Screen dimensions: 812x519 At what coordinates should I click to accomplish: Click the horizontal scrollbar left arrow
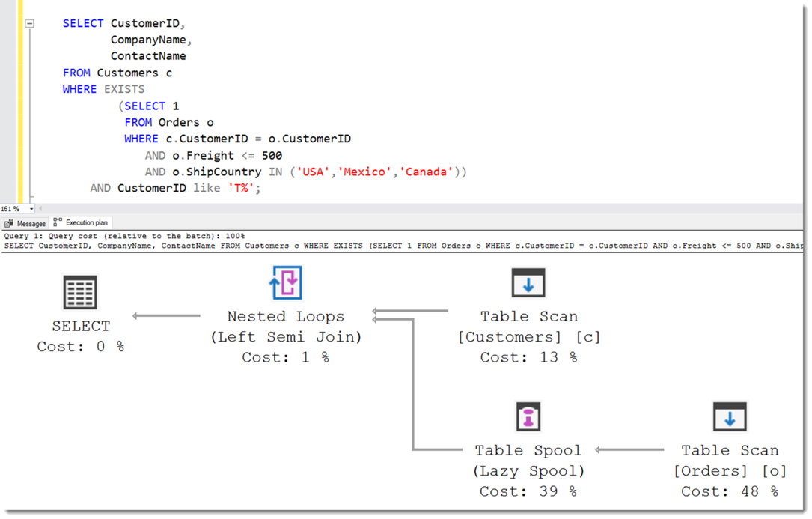(x=40, y=209)
